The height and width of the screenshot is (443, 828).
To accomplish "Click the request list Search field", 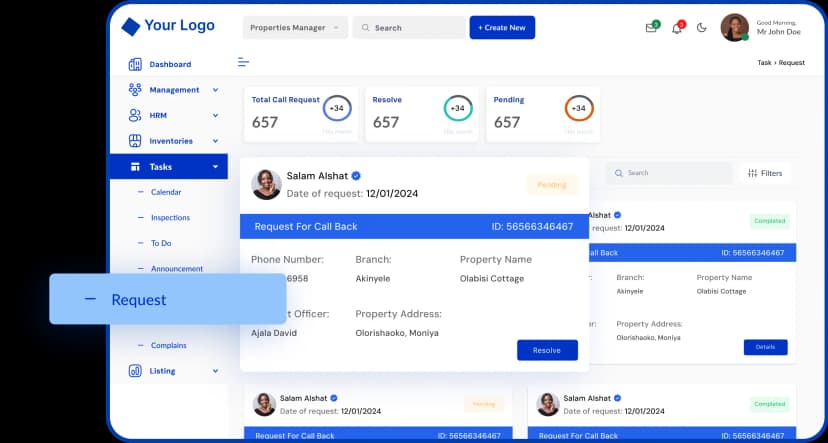I will point(669,173).
